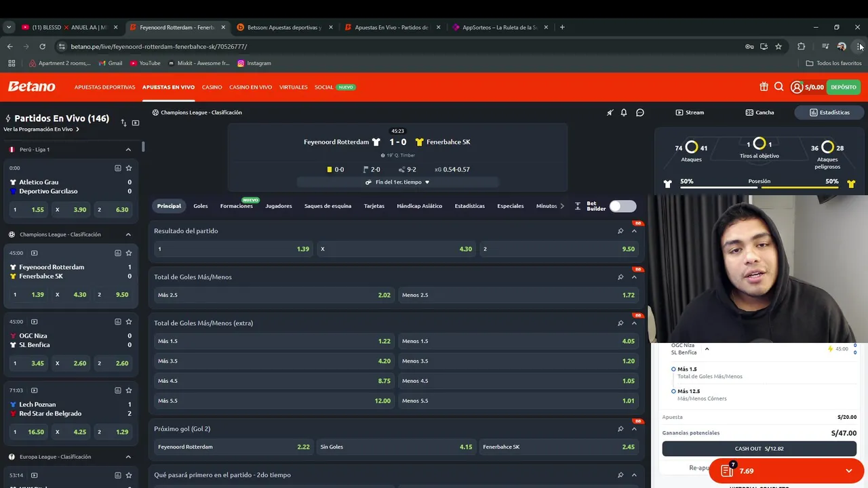This screenshot has width=868, height=488.
Task: Collapse Total de Goles Más/Menos (extra) market
Action: (634, 323)
